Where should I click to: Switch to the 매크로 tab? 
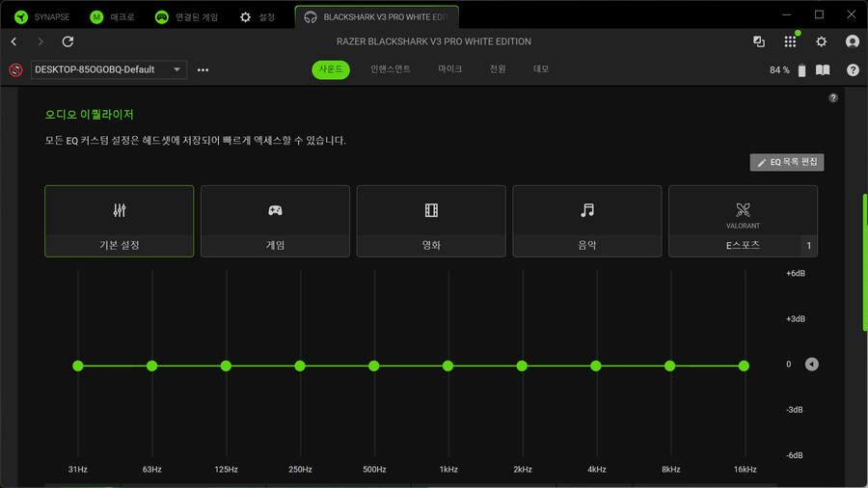(x=113, y=17)
